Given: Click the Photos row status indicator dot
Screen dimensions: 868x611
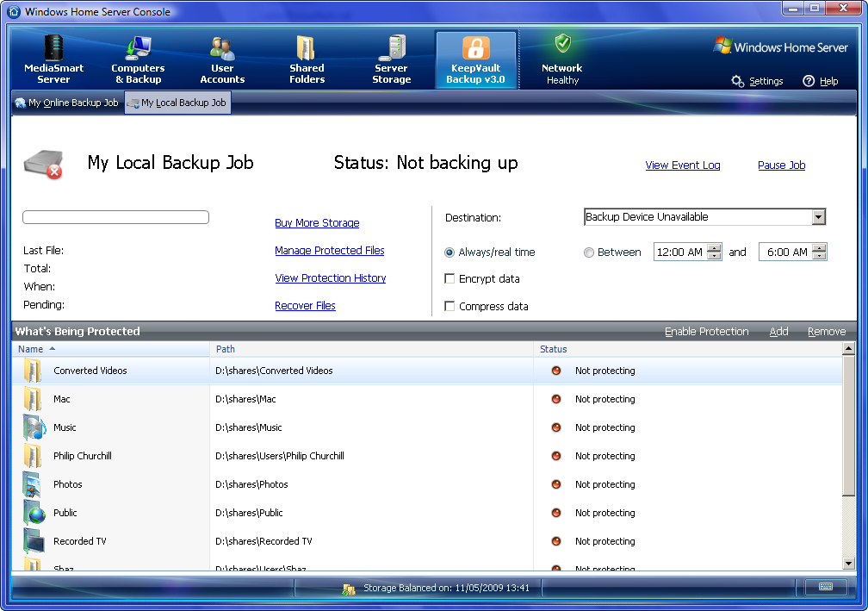Looking at the screenshot, I should click(556, 484).
